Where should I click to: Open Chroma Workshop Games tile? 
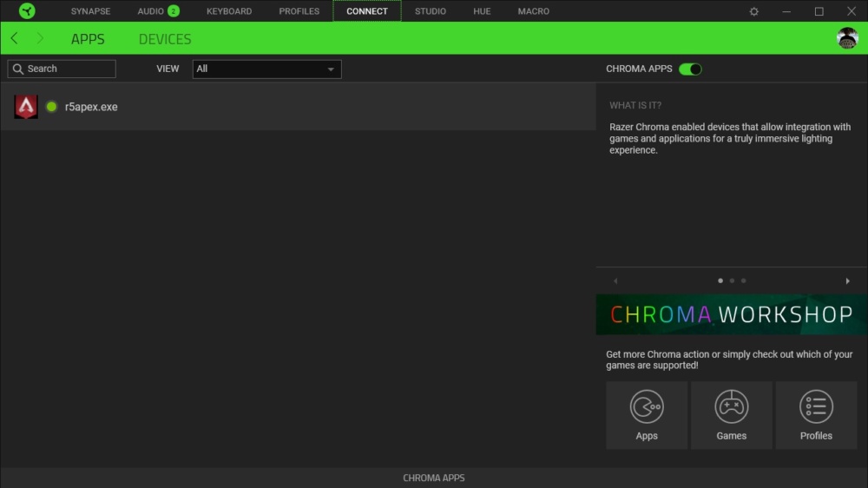[731, 415]
